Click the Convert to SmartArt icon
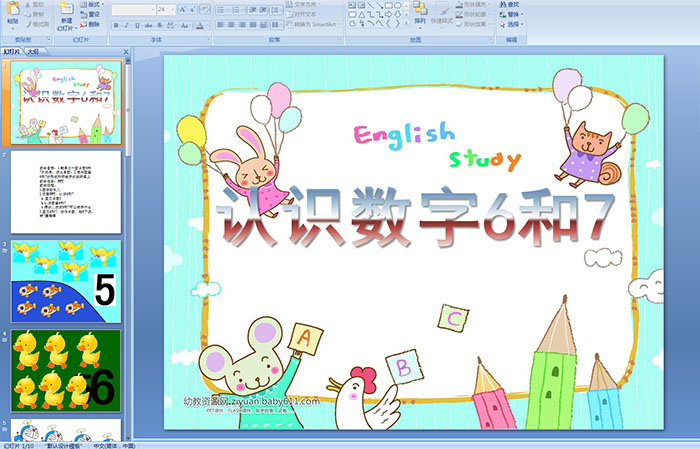 [290, 24]
